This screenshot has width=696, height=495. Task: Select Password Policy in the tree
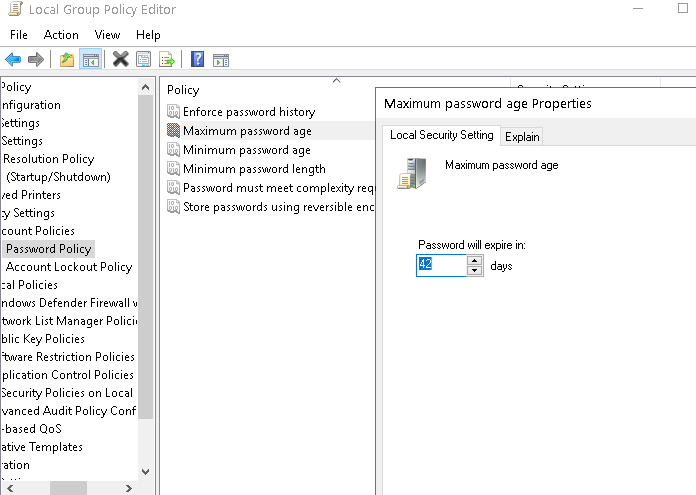48,249
